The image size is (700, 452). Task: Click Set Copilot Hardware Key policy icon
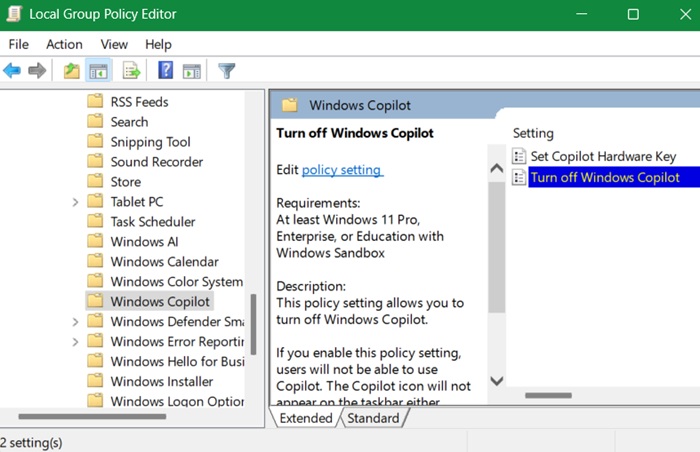(519, 156)
